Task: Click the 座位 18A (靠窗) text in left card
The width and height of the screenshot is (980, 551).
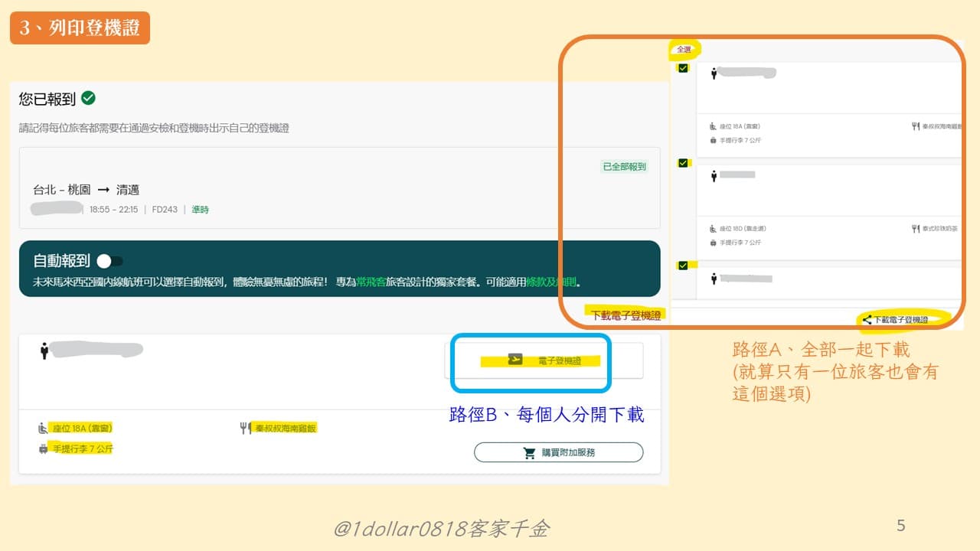Action: pyautogui.click(x=82, y=428)
